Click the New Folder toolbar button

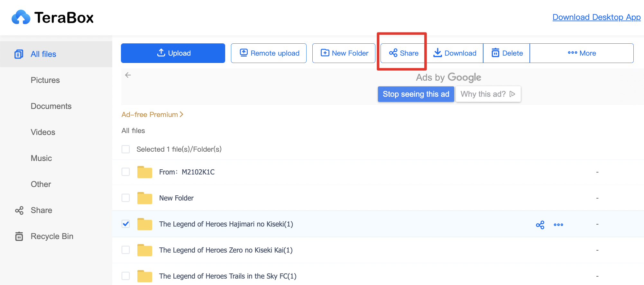click(344, 53)
